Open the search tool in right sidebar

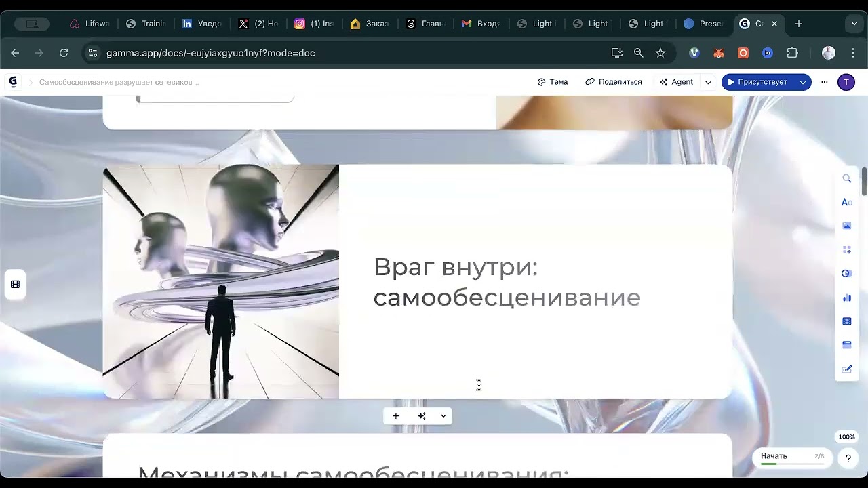click(x=847, y=178)
